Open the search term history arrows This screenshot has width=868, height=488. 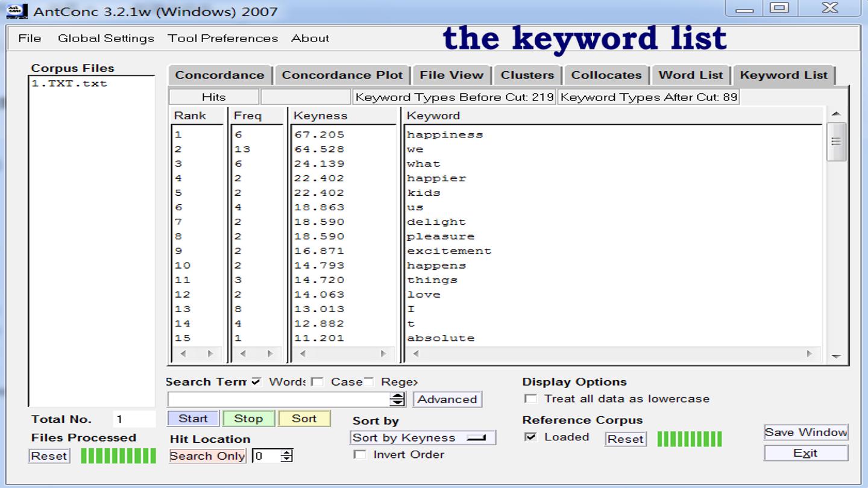[397, 399]
